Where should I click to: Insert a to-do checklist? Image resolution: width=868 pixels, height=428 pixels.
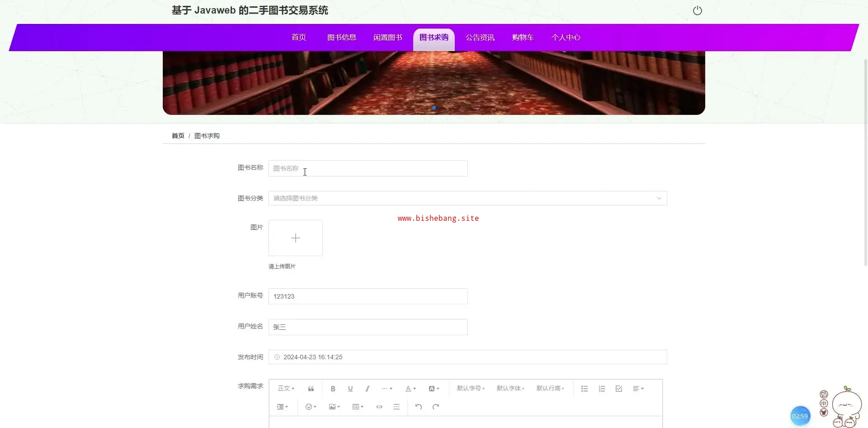point(619,389)
